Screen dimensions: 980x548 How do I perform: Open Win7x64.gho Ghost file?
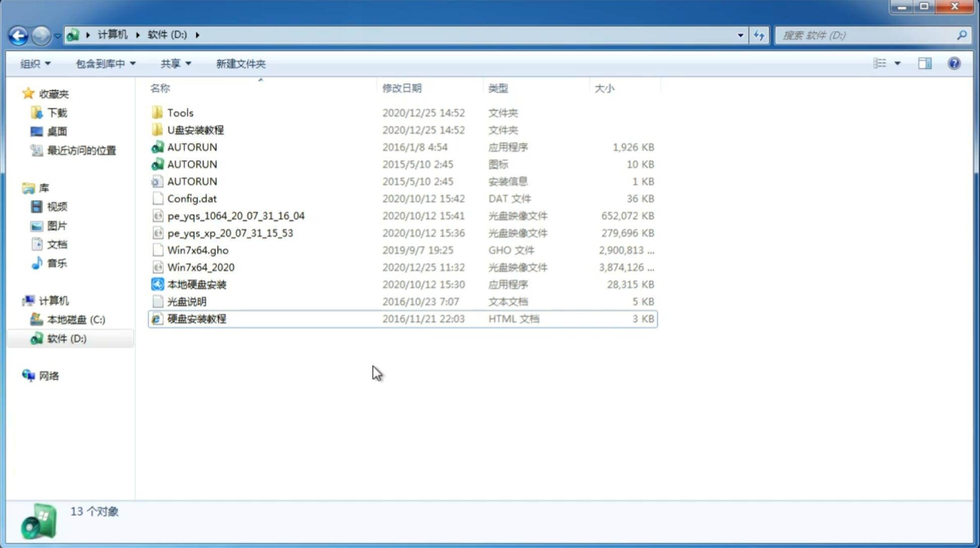click(198, 250)
